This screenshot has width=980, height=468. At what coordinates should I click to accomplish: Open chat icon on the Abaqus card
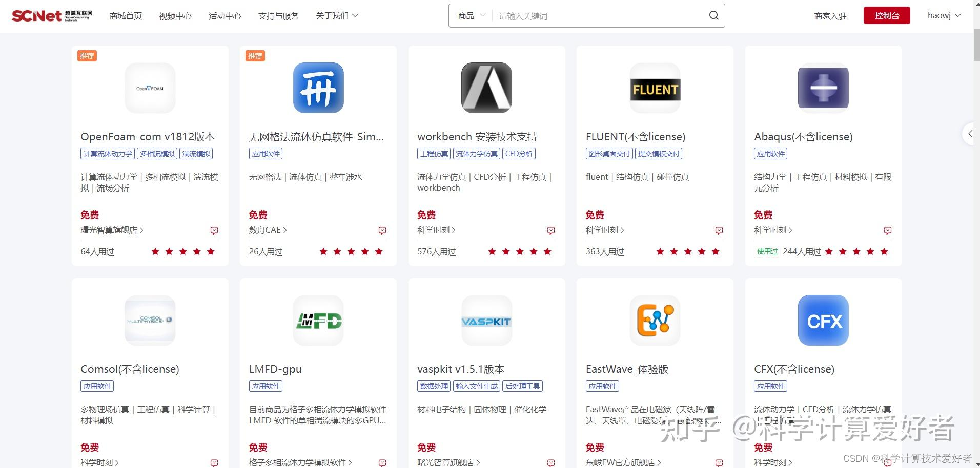[x=888, y=230]
